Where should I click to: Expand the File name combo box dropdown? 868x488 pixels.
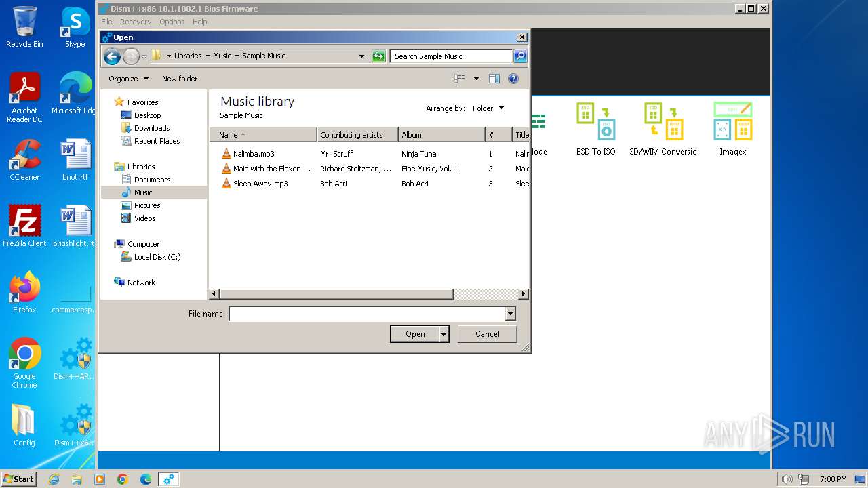[510, 314]
